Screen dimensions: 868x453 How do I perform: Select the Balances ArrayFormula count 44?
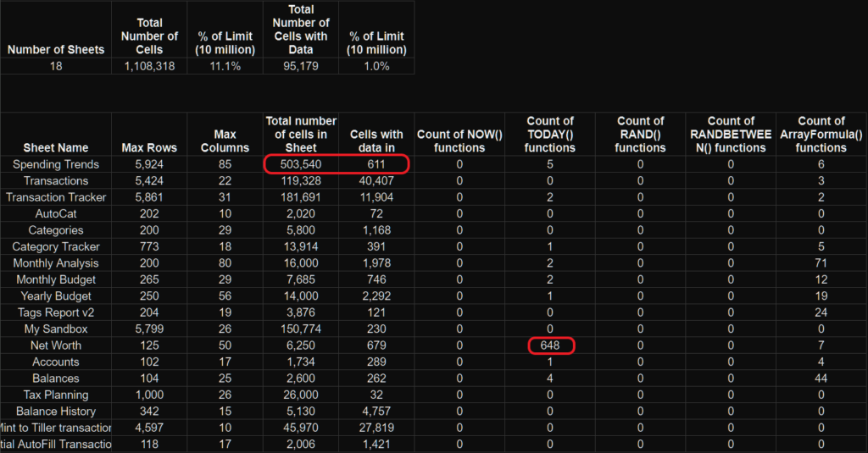pyautogui.click(x=821, y=378)
